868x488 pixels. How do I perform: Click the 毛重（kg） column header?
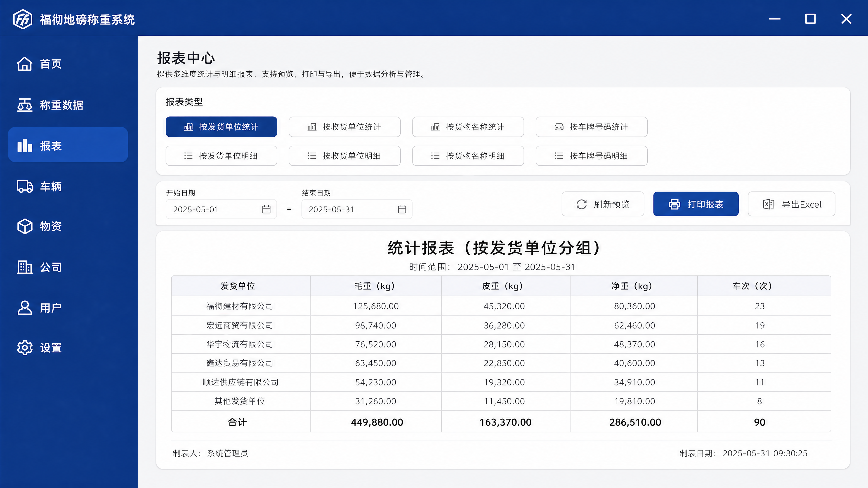tap(376, 286)
